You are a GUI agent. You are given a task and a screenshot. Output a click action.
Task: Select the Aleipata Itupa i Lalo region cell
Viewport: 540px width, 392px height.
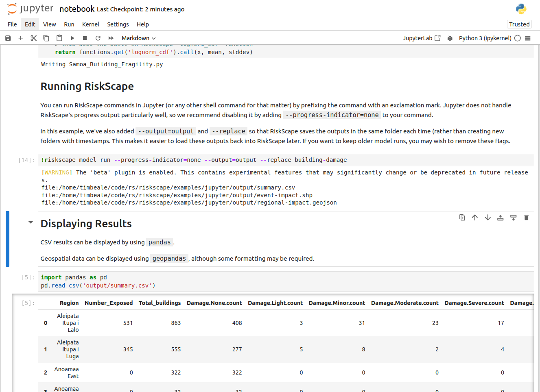click(68, 323)
